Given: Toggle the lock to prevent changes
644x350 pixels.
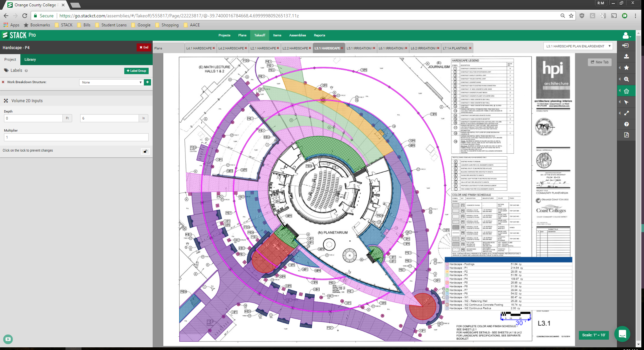Looking at the screenshot, I should [145, 151].
